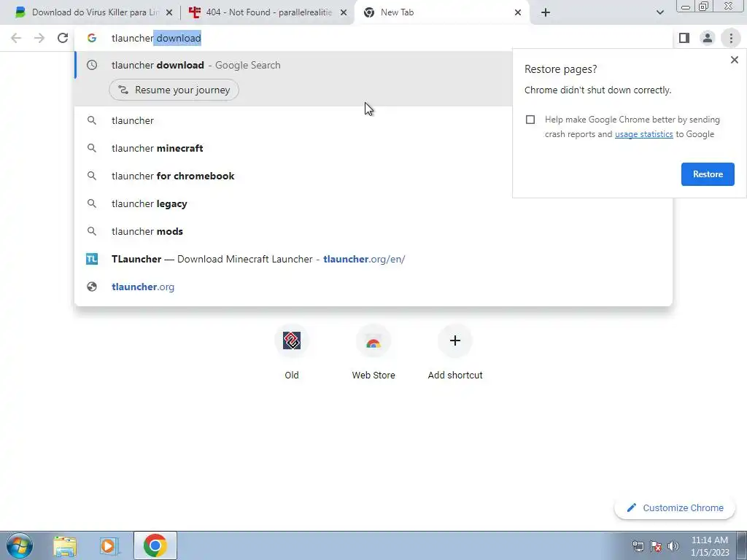Close the New Tab tab

pyautogui.click(x=518, y=12)
